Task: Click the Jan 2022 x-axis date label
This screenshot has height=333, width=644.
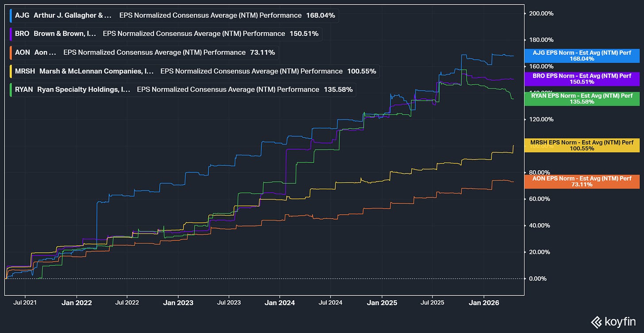Action: pyautogui.click(x=77, y=303)
